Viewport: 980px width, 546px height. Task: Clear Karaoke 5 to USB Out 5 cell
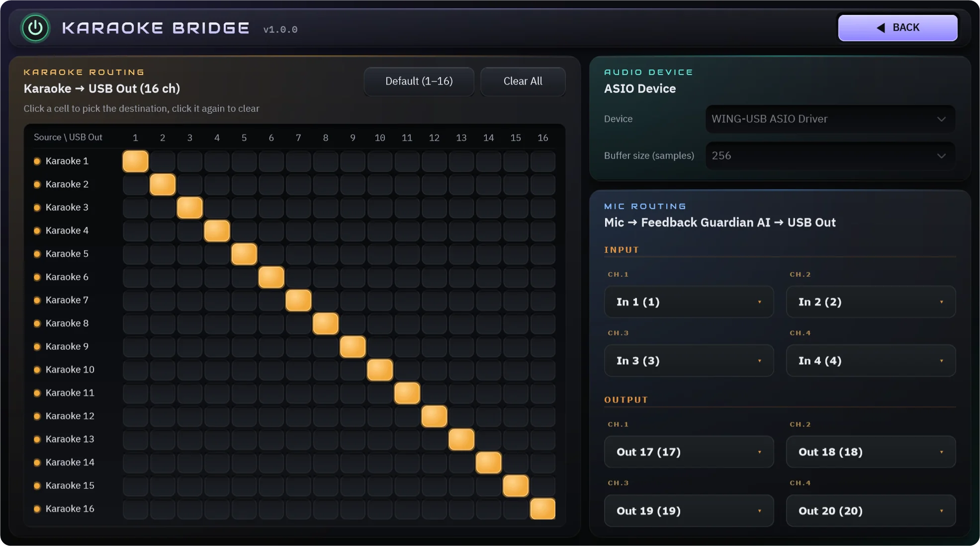point(244,254)
